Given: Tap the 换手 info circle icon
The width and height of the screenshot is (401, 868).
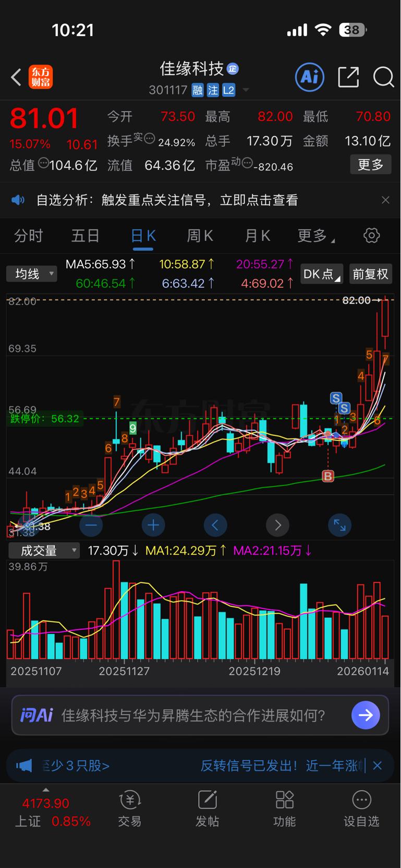Looking at the screenshot, I should [150, 138].
